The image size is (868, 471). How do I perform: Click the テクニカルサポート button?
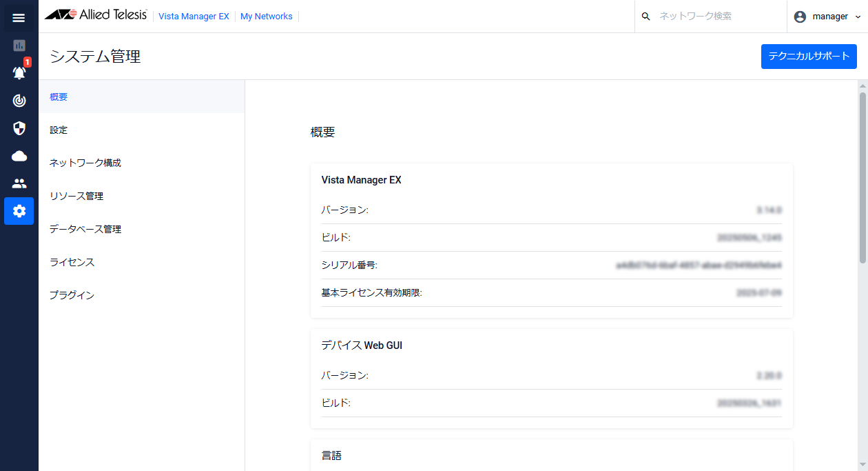coord(809,57)
